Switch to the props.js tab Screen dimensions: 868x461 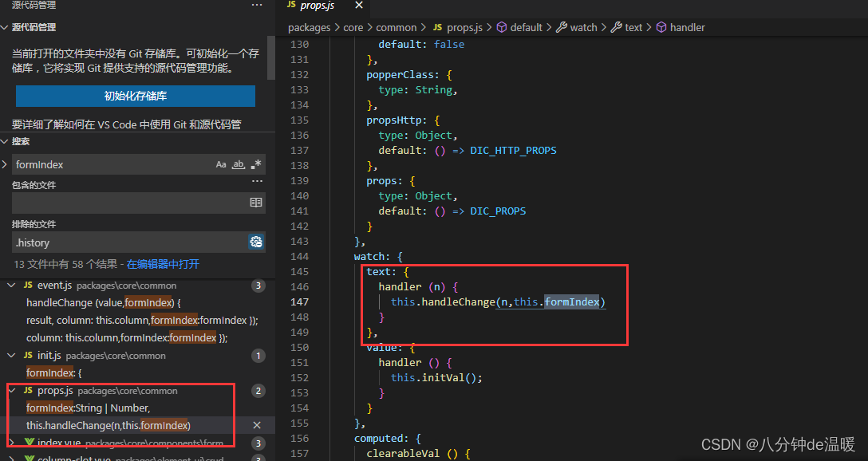click(318, 6)
